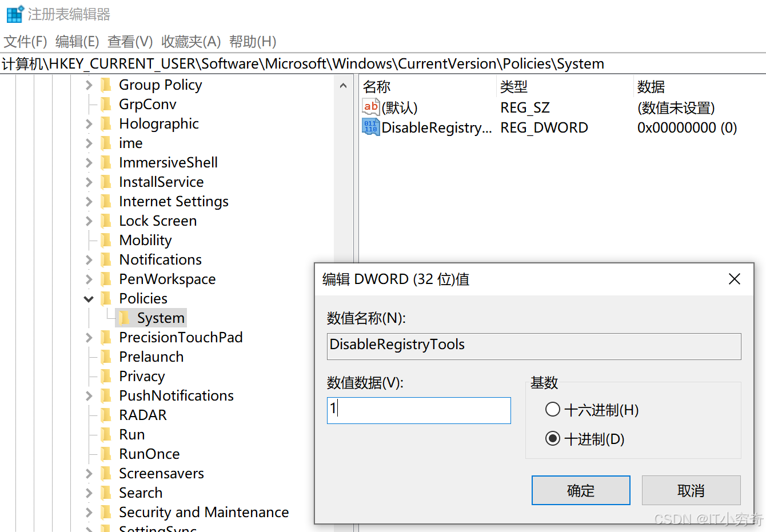Expand the ImmersiveShell tree node

89,163
